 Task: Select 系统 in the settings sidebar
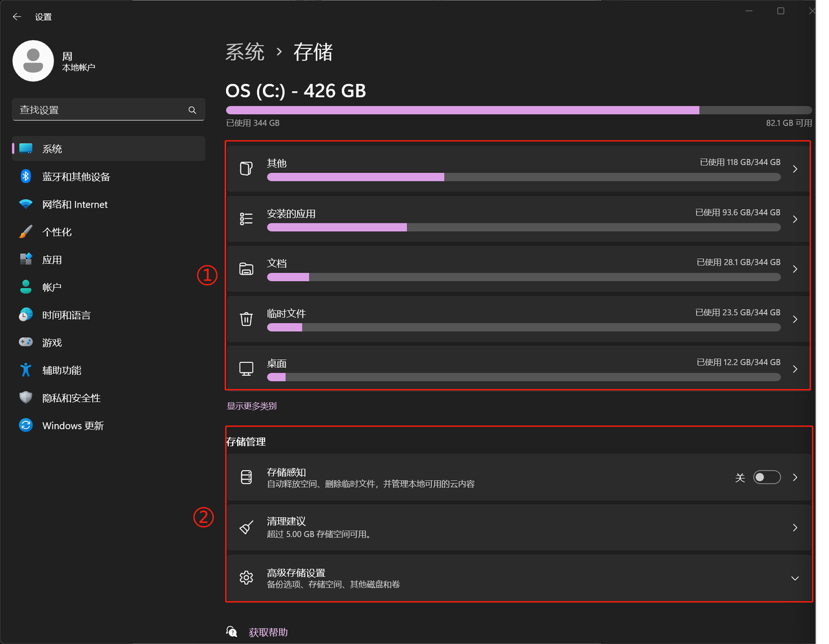click(x=109, y=148)
